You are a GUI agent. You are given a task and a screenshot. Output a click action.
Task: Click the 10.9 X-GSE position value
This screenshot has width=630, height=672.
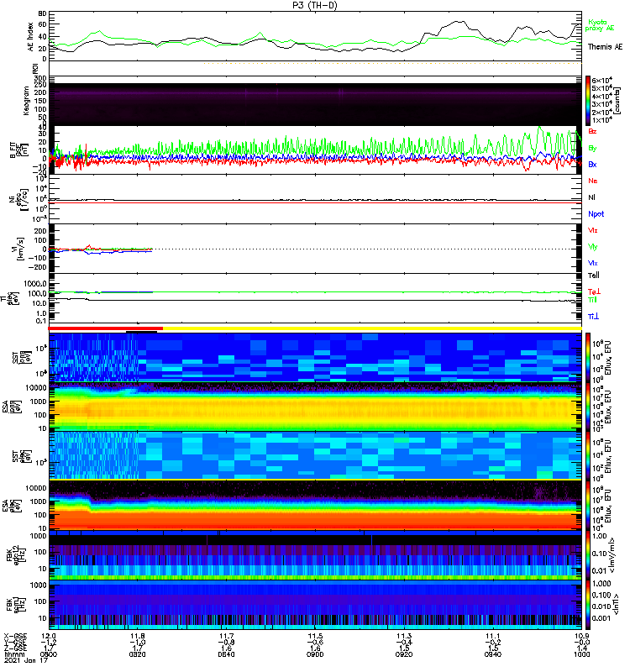coord(582,636)
